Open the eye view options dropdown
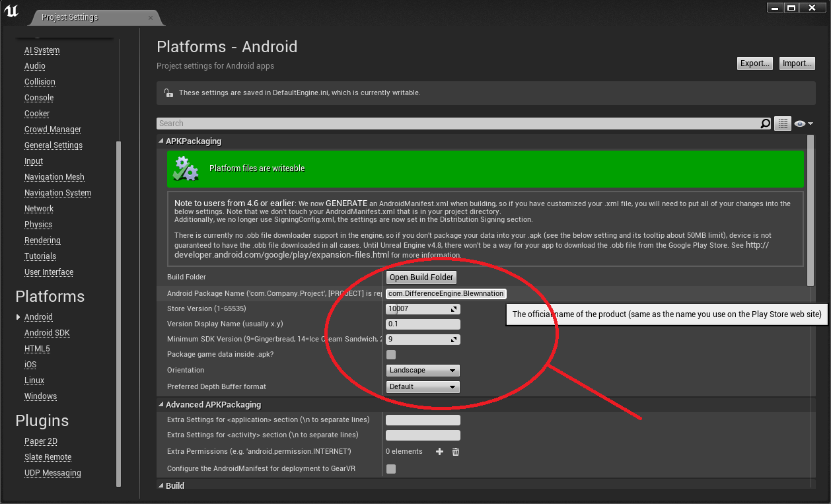Image resolution: width=831 pixels, height=504 pixels. pos(803,124)
